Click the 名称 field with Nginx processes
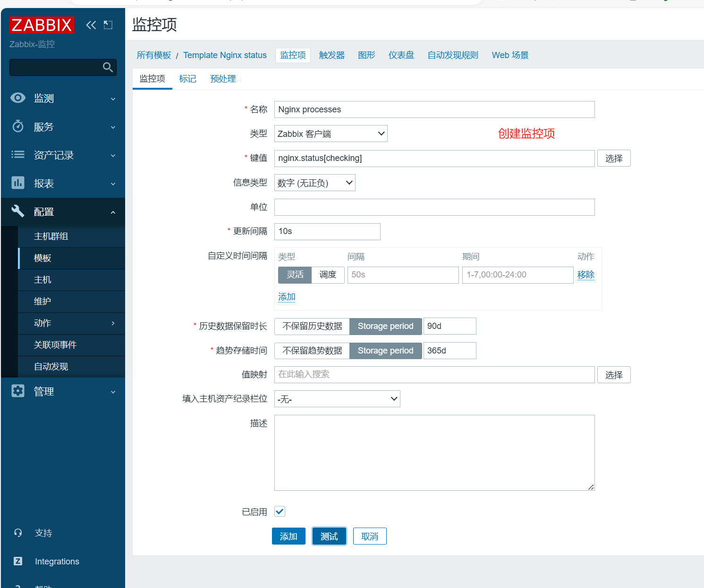 (x=434, y=109)
